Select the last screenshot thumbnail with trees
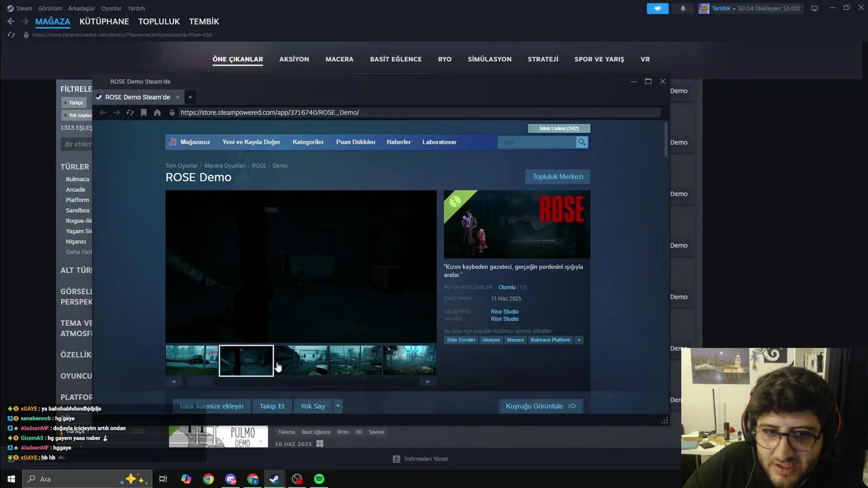 tap(410, 361)
